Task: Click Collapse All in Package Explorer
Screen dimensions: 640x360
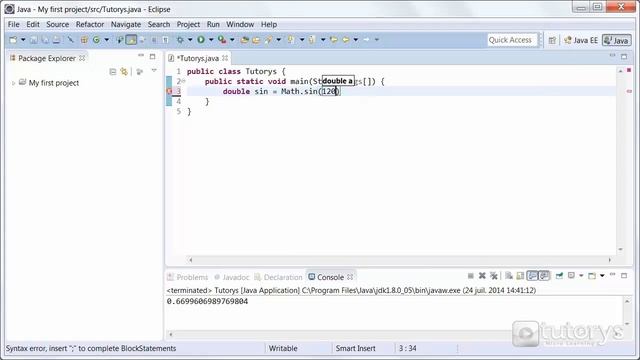Action: (113, 72)
